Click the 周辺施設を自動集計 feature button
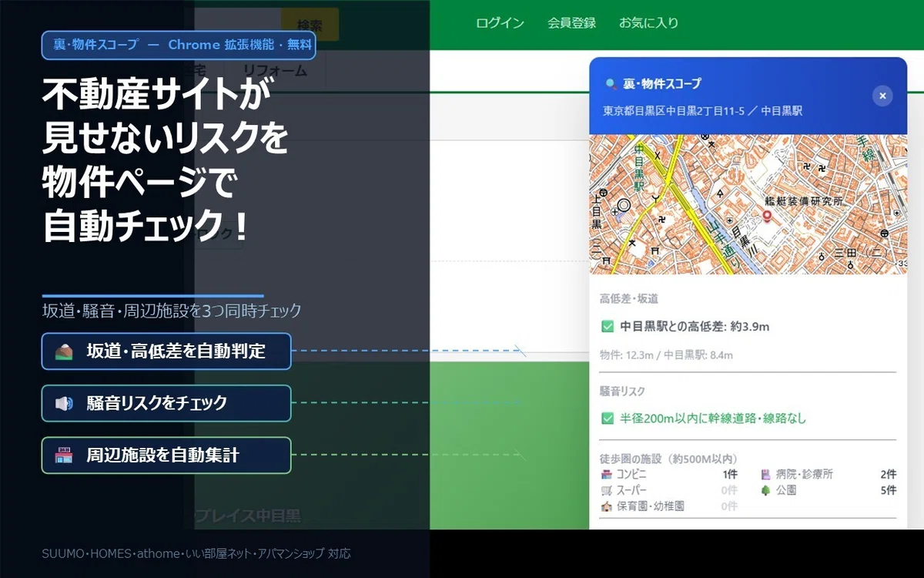 (x=166, y=455)
